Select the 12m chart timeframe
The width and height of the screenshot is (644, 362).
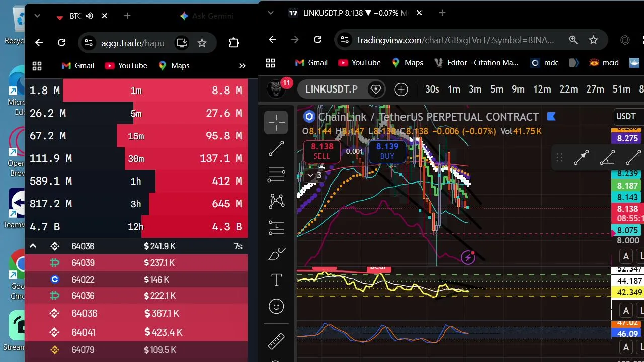click(x=542, y=89)
